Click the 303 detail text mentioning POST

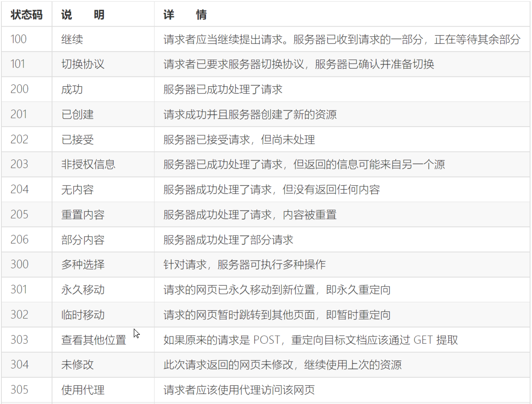310,340
